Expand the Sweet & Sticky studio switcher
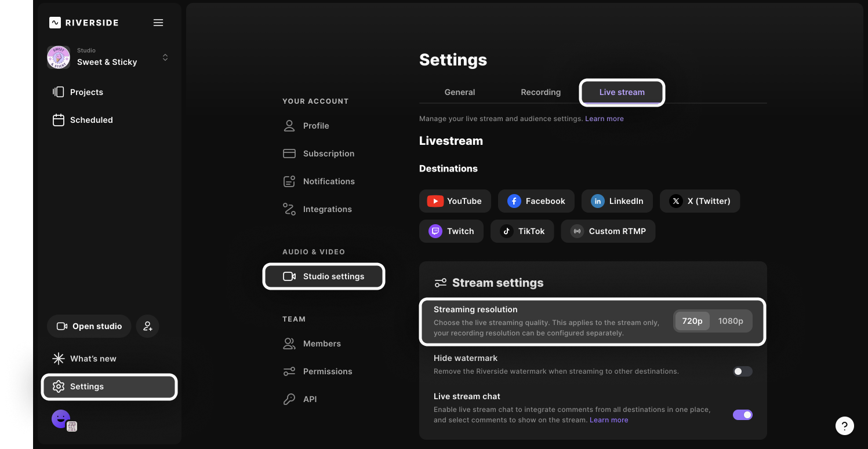The width and height of the screenshot is (868, 449). [x=165, y=57]
